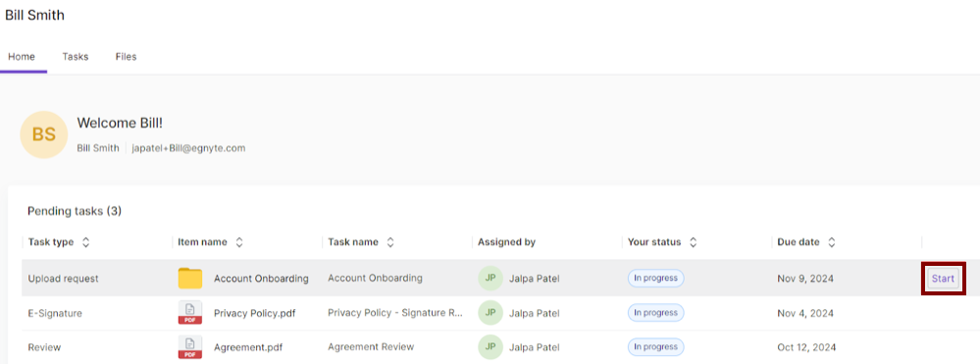Click the Privacy Policy - Signature task name
Image resolution: width=980 pixels, height=364 pixels.
pos(395,312)
